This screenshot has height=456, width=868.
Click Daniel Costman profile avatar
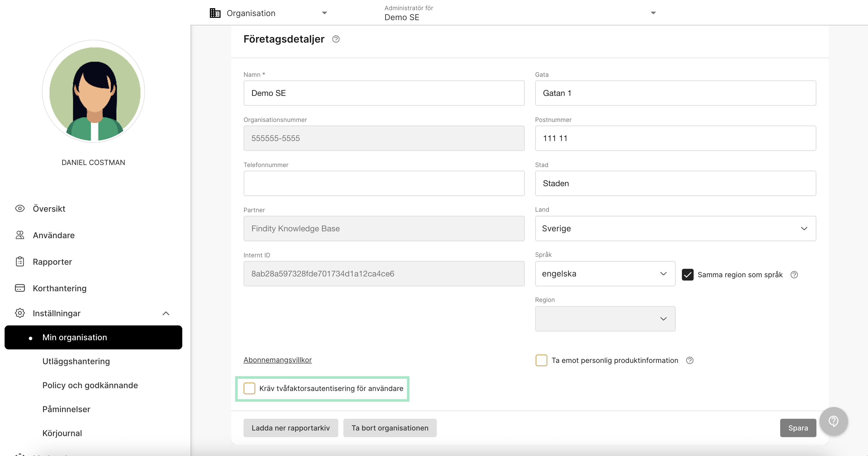click(93, 91)
